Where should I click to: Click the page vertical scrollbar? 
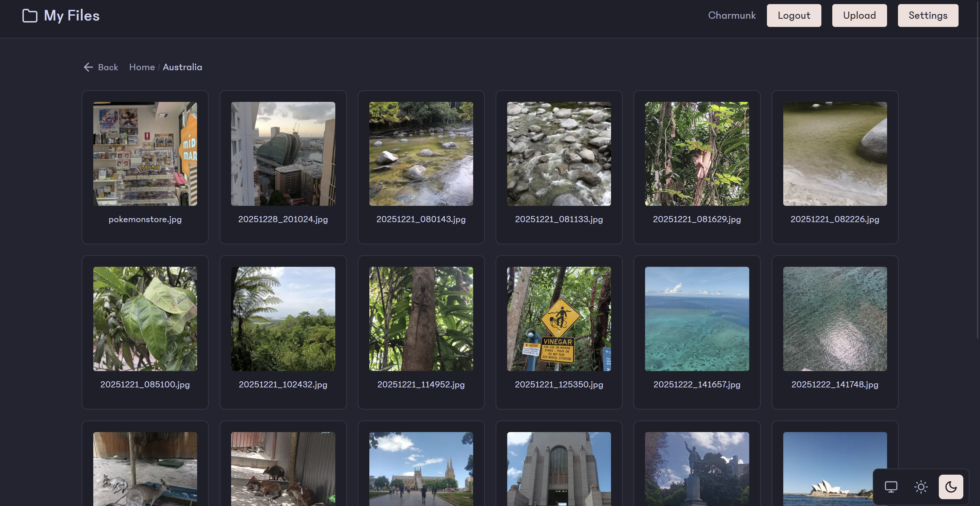click(978, 171)
